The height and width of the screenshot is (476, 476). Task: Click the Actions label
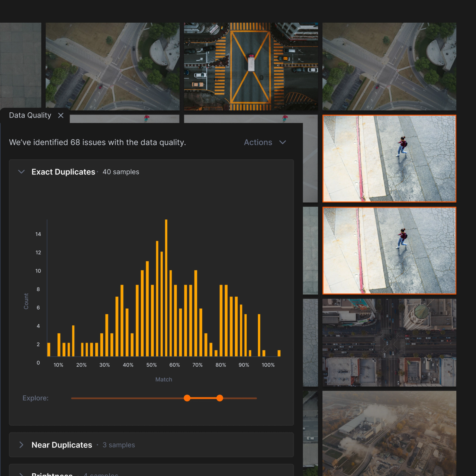pyautogui.click(x=258, y=142)
